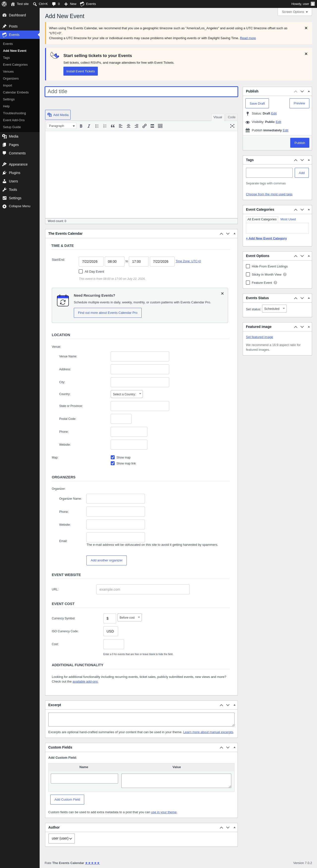317x868 pixels.
Task: Collapse the admin sidebar menu
Action: [20, 206]
